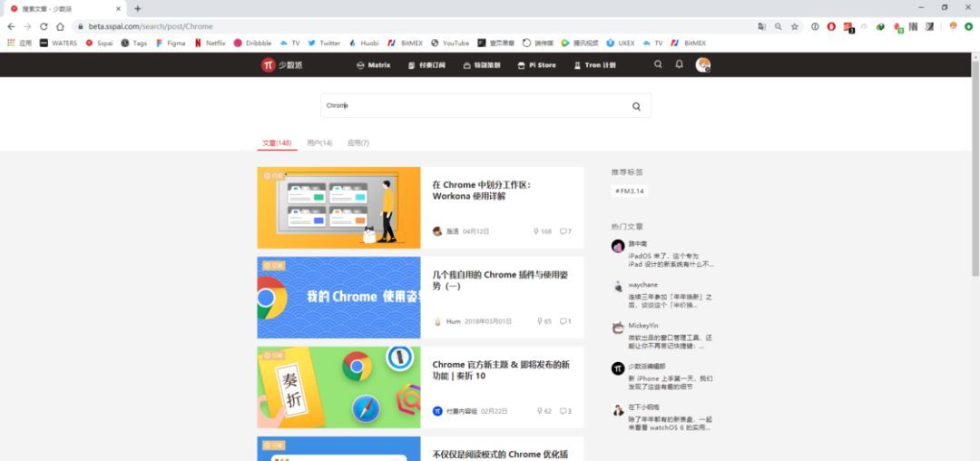Click the browser Forward arrow
Image resolution: width=980 pixels, height=461 pixels.
click(x=27, y=27)
